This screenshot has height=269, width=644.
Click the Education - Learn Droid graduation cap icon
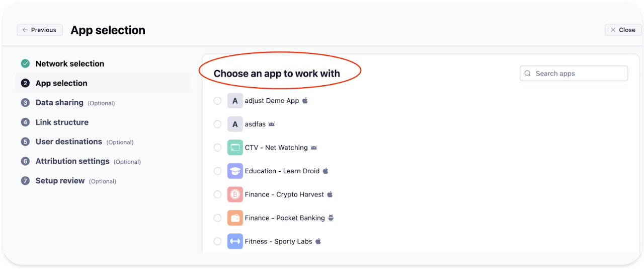[235, 171]
